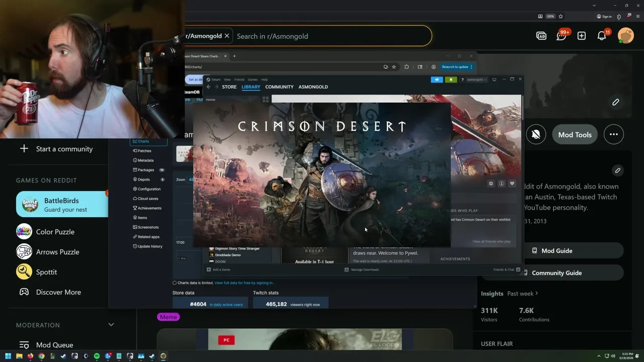Viewport: 644px width, 362px height.
Task: Open Friends menu in Steam
Action: click(x=239, y=79)
